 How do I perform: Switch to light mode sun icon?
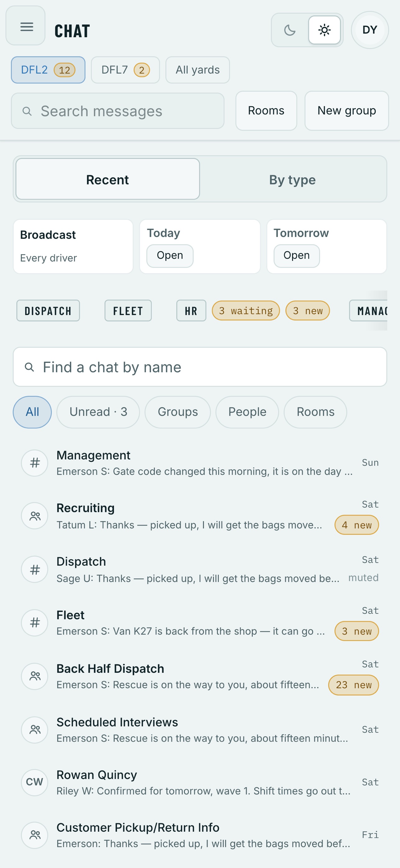[x=324, y=30]
